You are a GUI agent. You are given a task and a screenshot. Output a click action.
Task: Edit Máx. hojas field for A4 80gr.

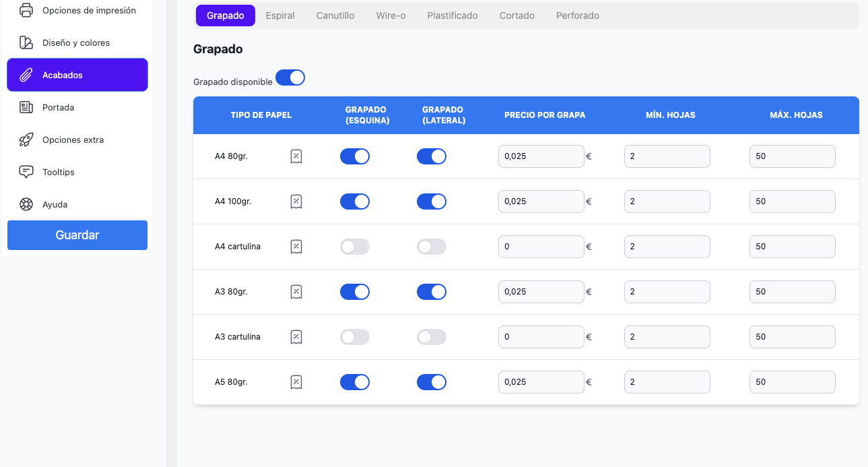tap(793, 156)
